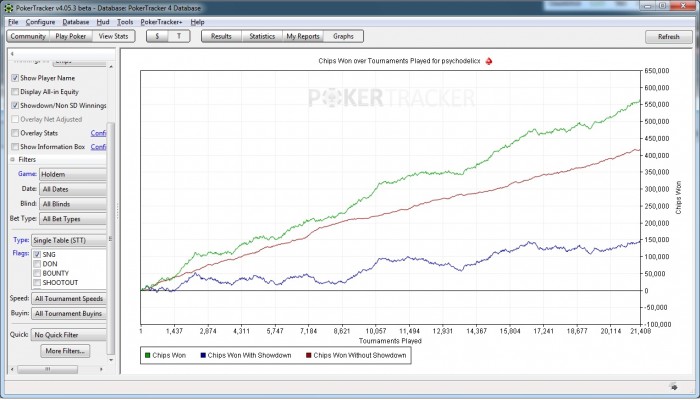
Task: Click the status bar icon at bottom right
Action: click(x=674, y=386)
